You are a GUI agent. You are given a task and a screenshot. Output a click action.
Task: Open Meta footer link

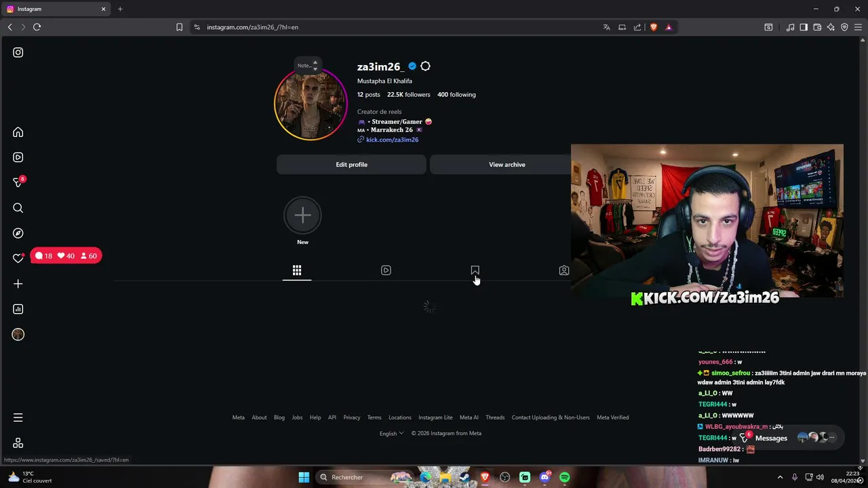[238, 418]
